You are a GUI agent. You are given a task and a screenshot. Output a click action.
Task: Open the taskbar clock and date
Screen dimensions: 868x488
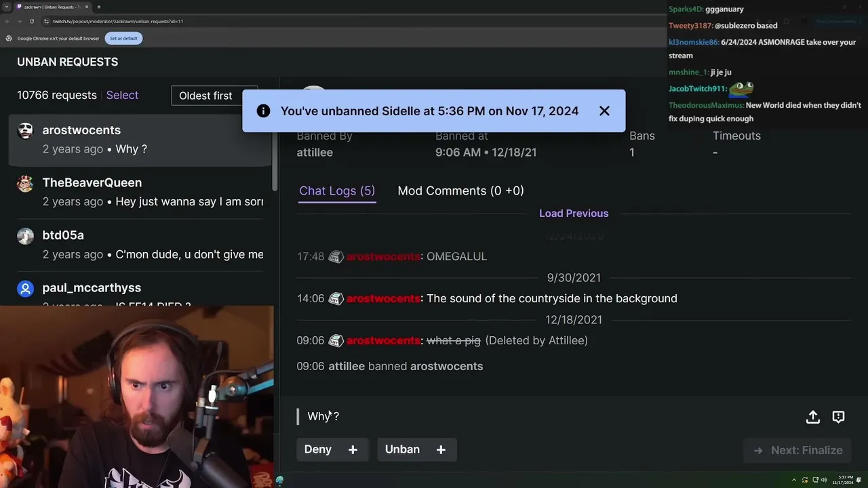(843, 480)
